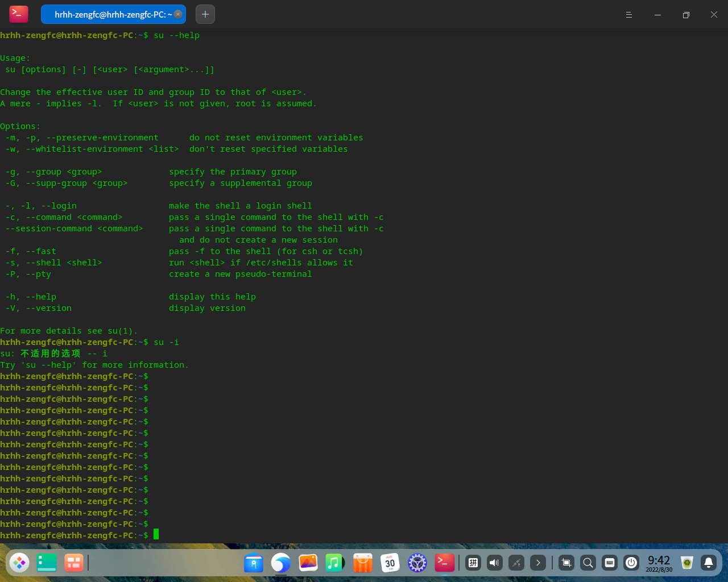Open the app store shopping bag icon
Screen dimensions: 728x582
click(362, 563)
